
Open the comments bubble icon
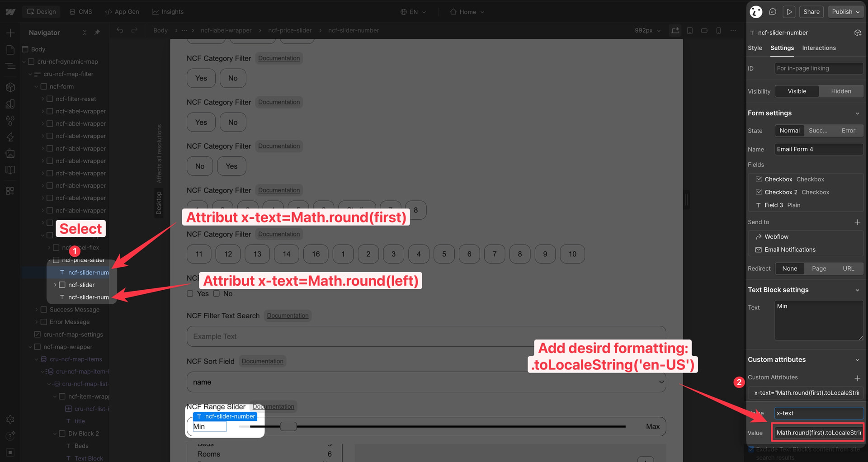pyautogui.click(x=773, y=12)
